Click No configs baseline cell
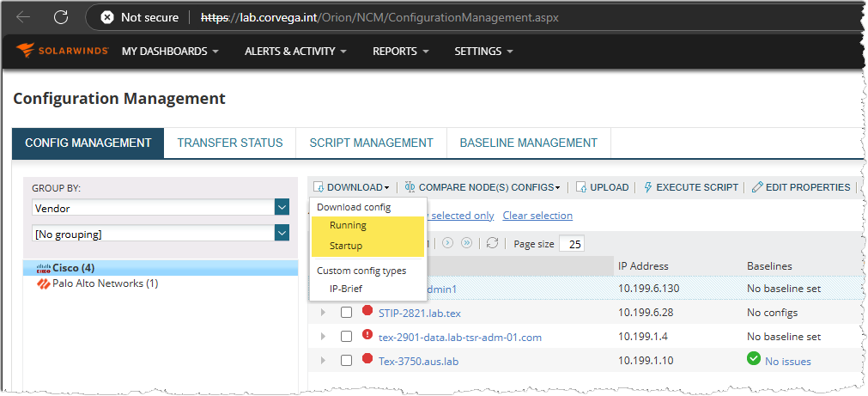 click(772, 313)
